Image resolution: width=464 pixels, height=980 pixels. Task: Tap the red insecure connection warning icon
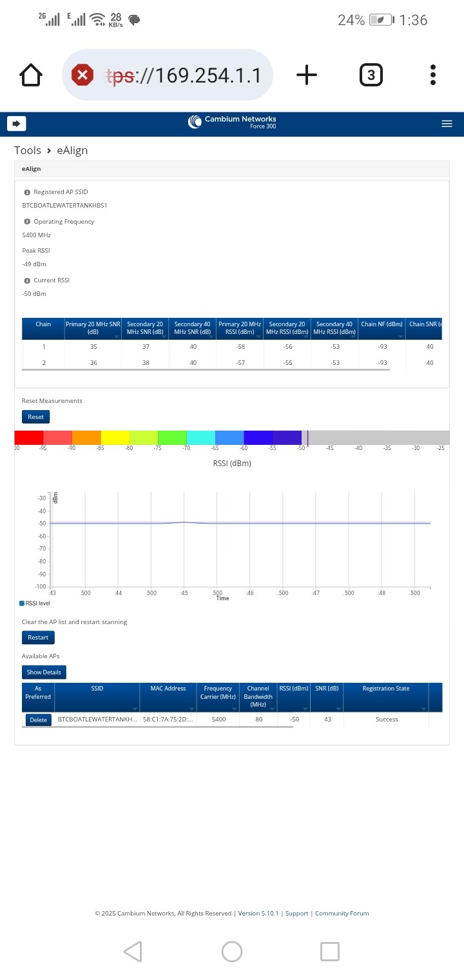[x=82, y=75]
